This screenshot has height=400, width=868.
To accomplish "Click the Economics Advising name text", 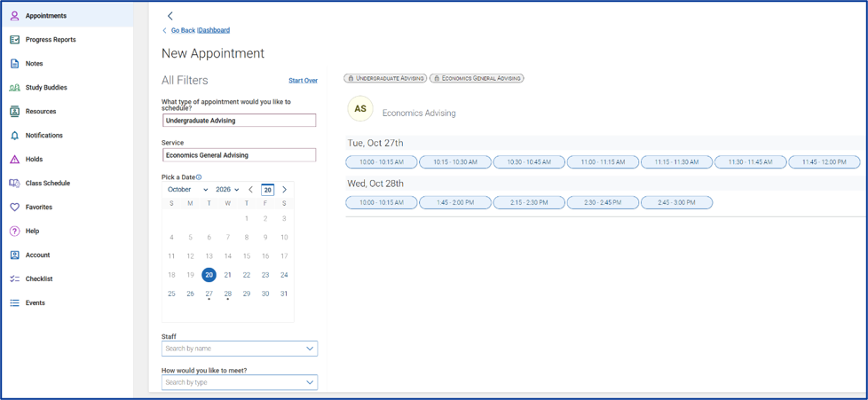I will 419,113.
